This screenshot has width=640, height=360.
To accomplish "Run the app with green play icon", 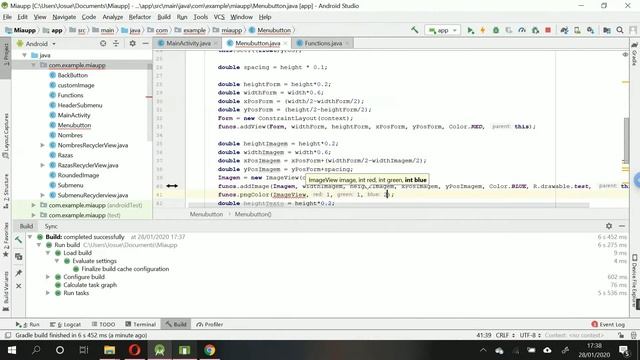I will [470, 30].
